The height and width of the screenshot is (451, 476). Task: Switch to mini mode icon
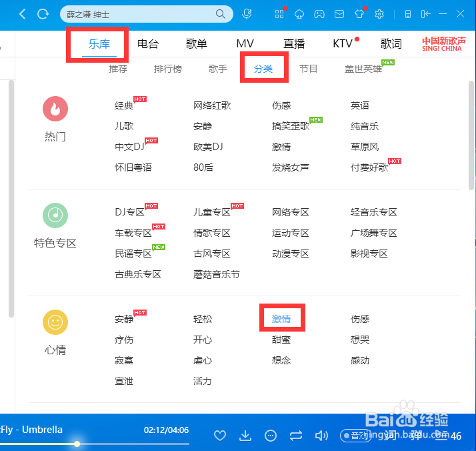[425, 14]
